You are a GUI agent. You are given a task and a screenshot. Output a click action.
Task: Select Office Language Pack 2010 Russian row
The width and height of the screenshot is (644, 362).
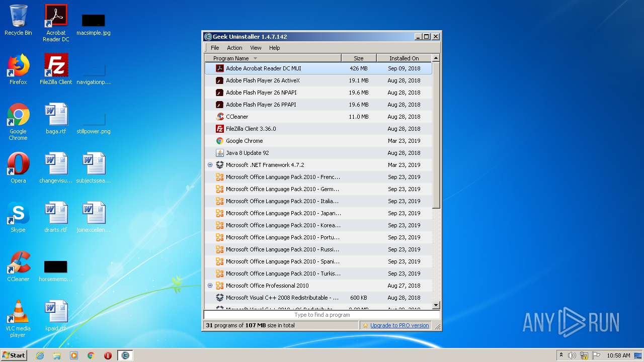coord(318,249)
